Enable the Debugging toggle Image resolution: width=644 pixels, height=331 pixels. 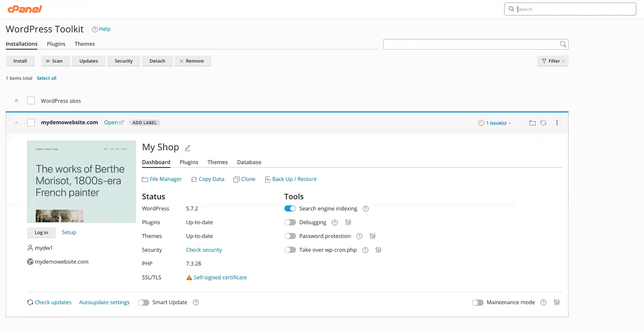(x=290, y=222)
